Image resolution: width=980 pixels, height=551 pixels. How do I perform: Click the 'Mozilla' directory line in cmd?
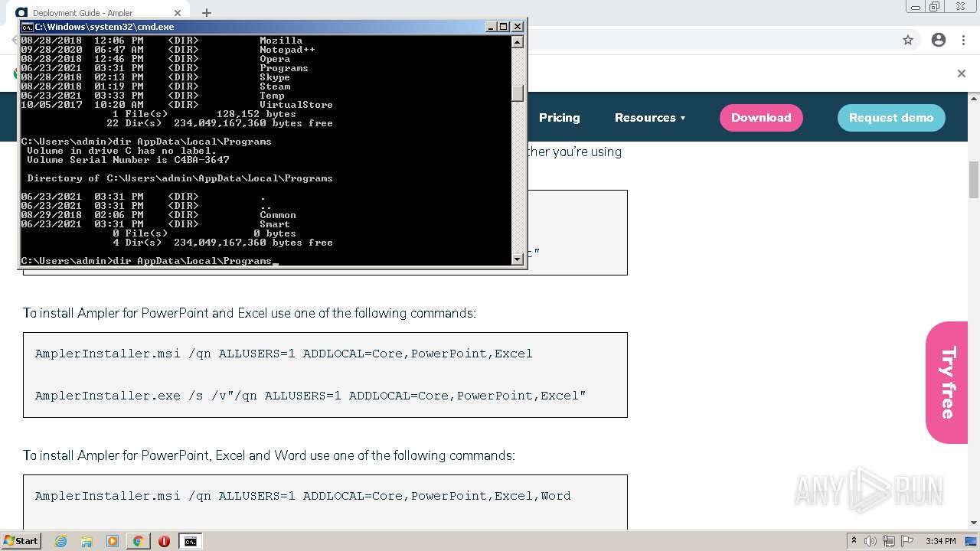point(162,41)
